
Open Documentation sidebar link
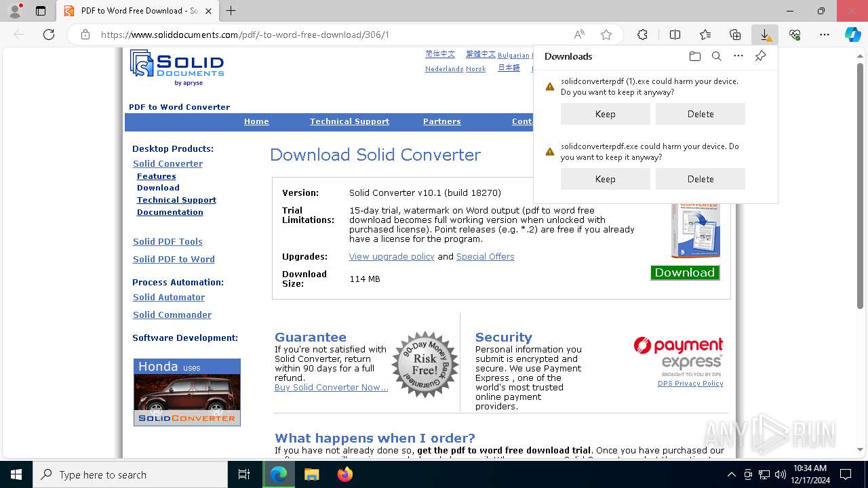170,212
